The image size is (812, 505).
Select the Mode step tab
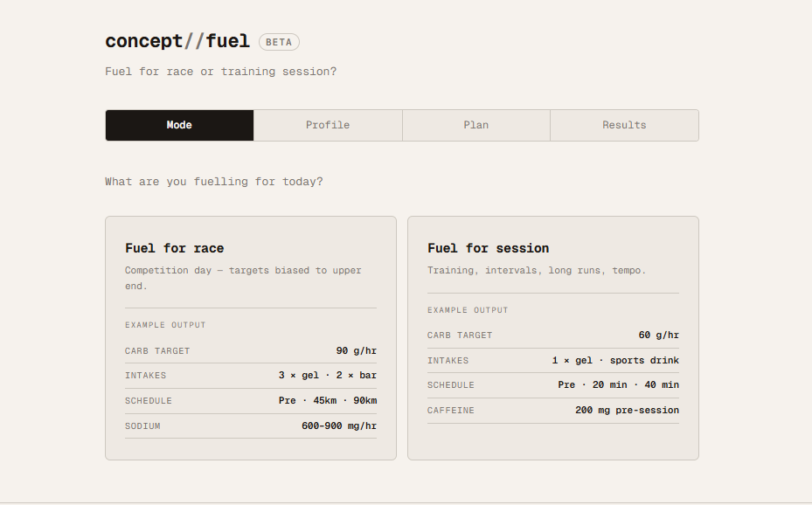pos(179,125)
